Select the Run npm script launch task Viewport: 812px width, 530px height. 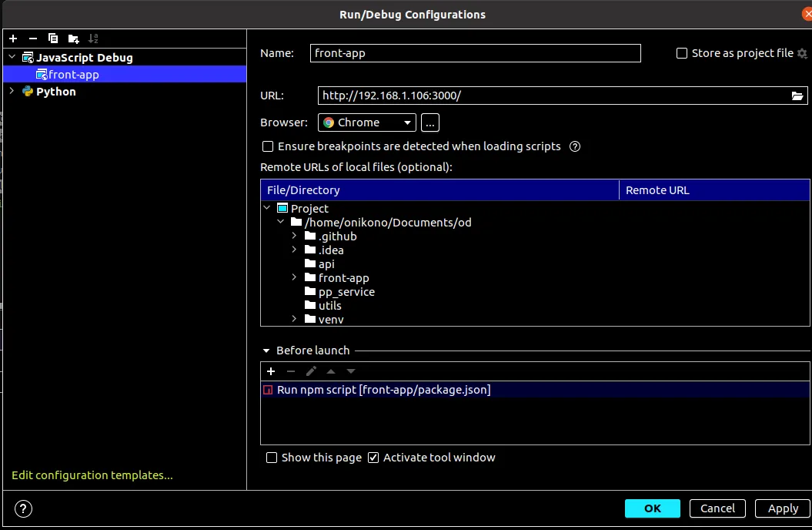[383, 390]
